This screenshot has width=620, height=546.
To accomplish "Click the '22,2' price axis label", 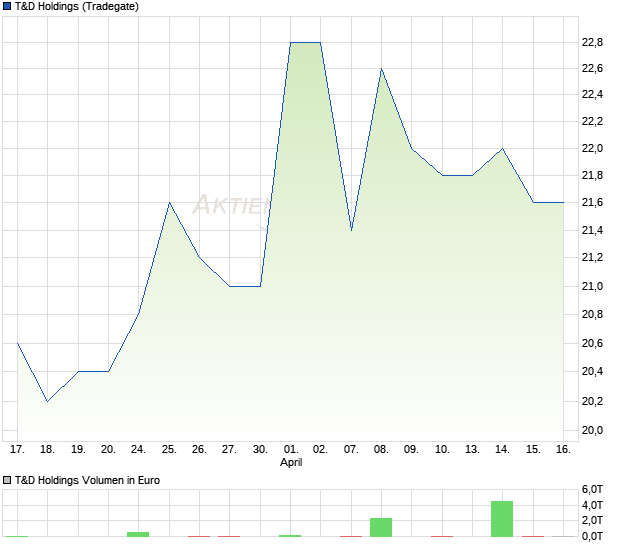I will click(x=592, y=121).
